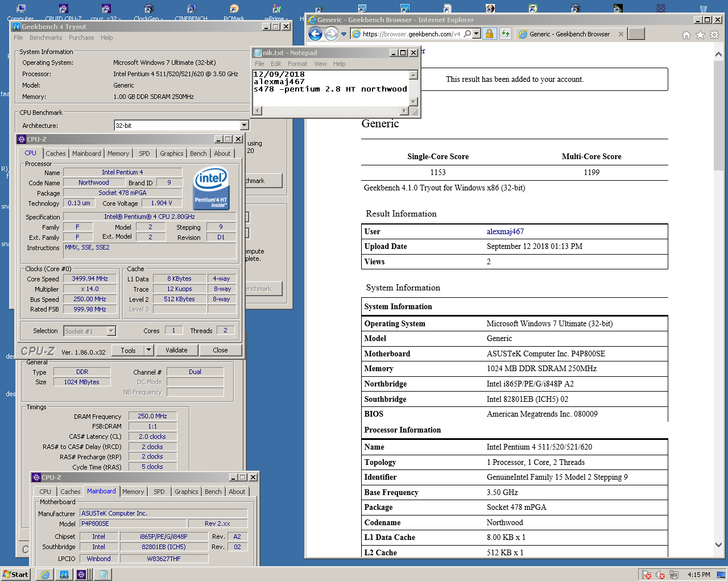Click the Internet Explorer forward arrow button
Viewport: 728px width, 582px height.
point(331,34)
